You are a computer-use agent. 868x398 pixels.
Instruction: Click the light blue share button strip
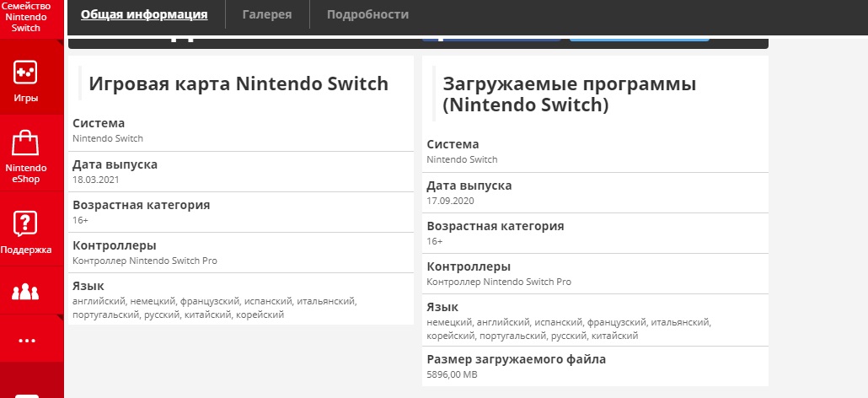click(x=639, y=39)
